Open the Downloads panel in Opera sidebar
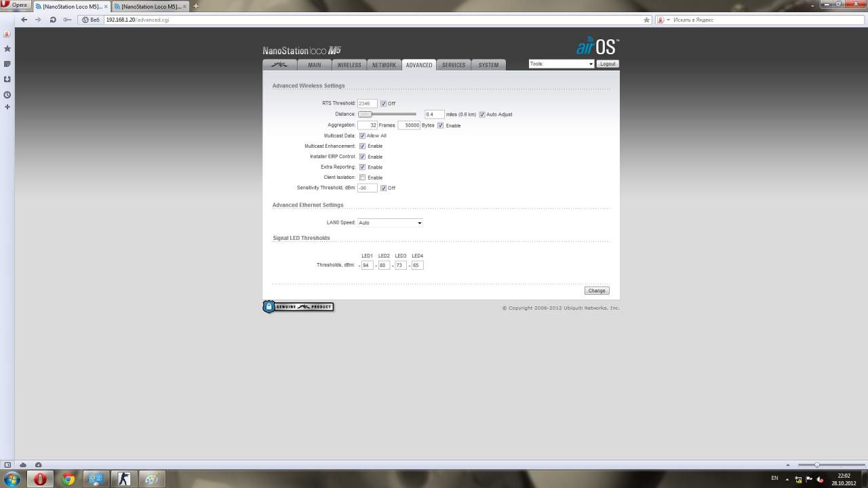Image resolution: width=868 pixels, height=488 pixels. pyautogui.click(x=7, y=79)
